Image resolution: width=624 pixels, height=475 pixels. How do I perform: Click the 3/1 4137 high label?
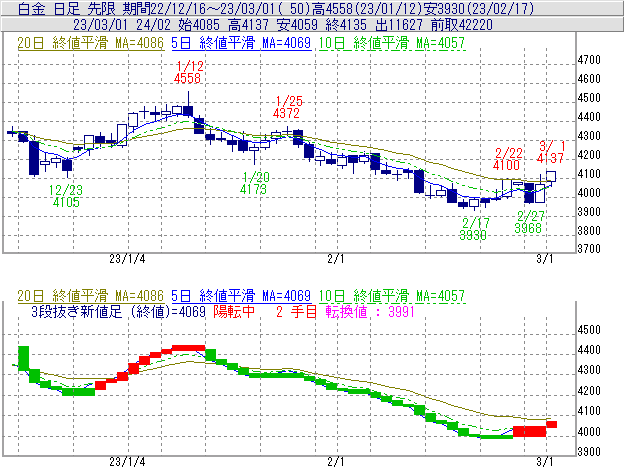pyautogui.click(x=551, y=152)
